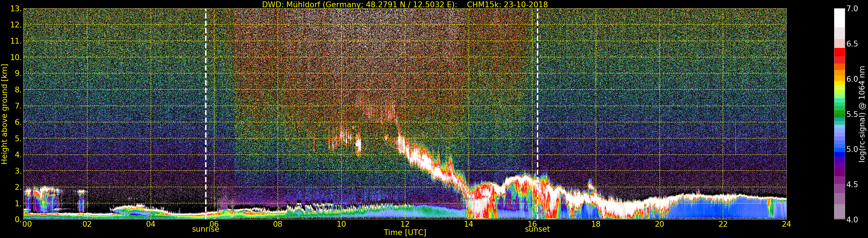Click the '4.' height axis tick label
The width and height of the screenshot is (868, 238).
pos(18,155)
